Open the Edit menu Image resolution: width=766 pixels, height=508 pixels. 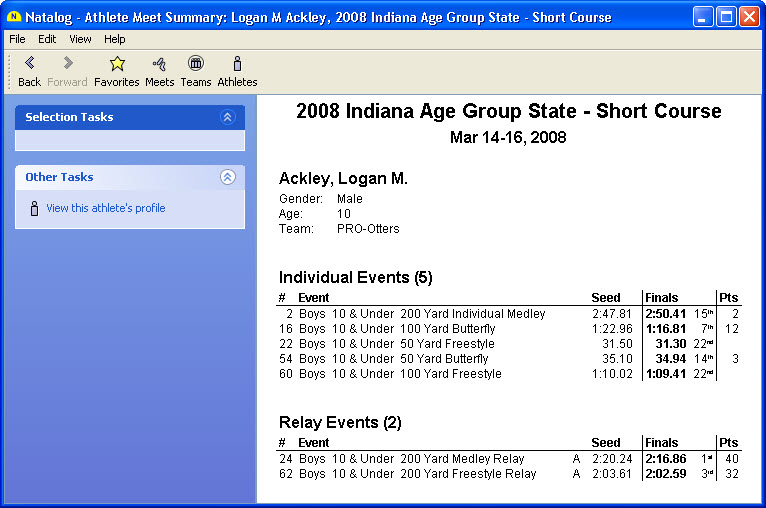[47, 39]
